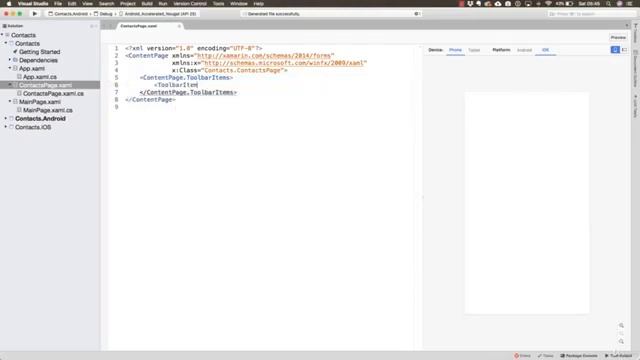This screenshot has width=640, height=360.
Task: Switch previewer platform to Android
Action: click(524, 50)
